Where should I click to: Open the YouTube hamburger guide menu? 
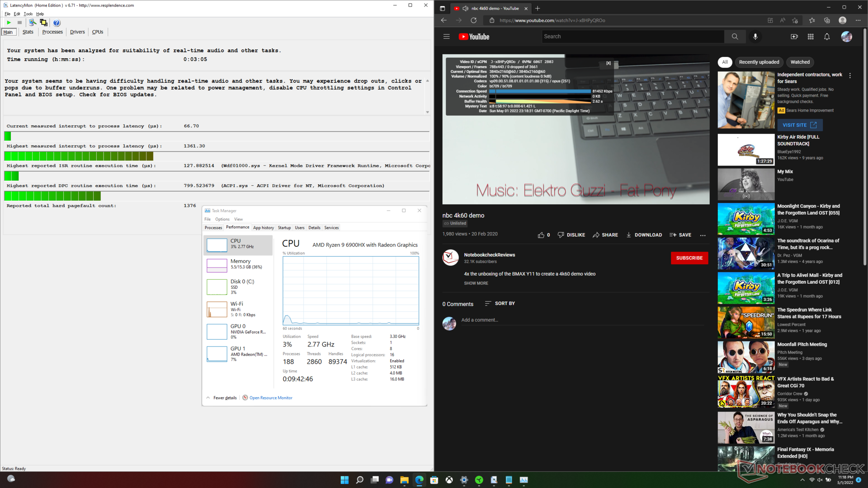point(447,37)
